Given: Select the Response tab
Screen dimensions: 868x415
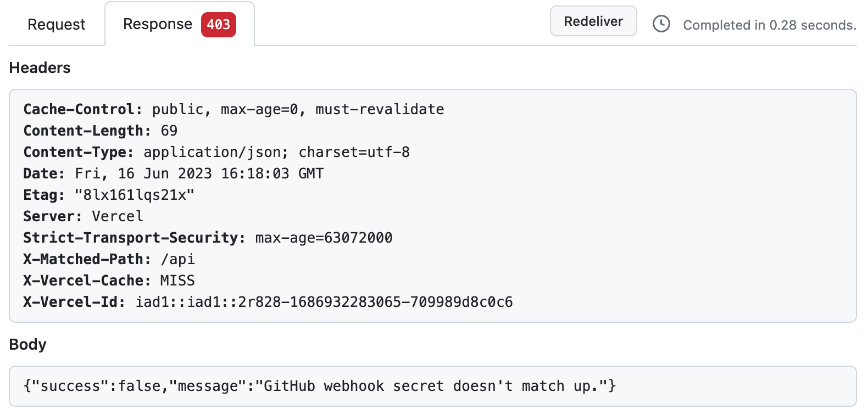Looking at the screenshot, I should click(x=158, y=24).
